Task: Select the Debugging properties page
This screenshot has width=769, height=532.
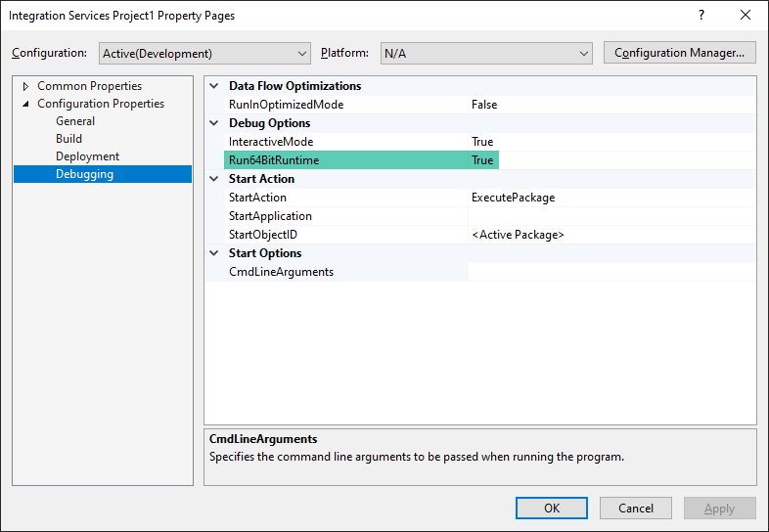Action: click(84, 174)
